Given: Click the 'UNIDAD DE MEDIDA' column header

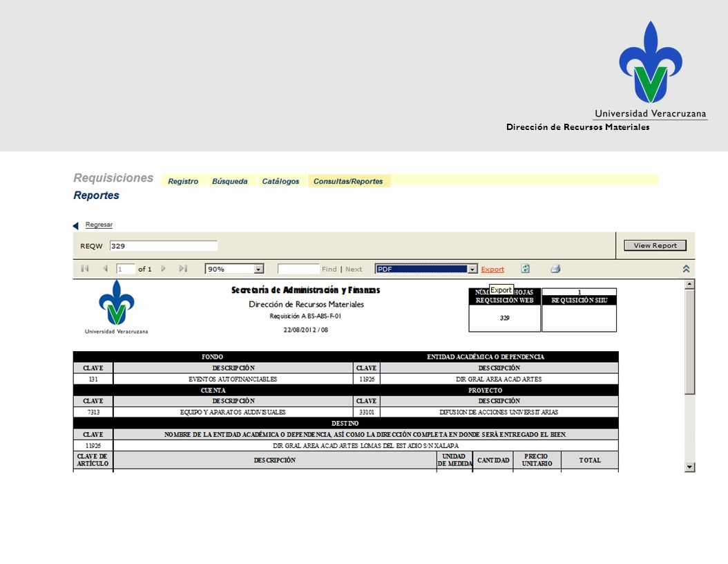Looking at the screenshot, I should pyautogui.click(x=454, y=460).
